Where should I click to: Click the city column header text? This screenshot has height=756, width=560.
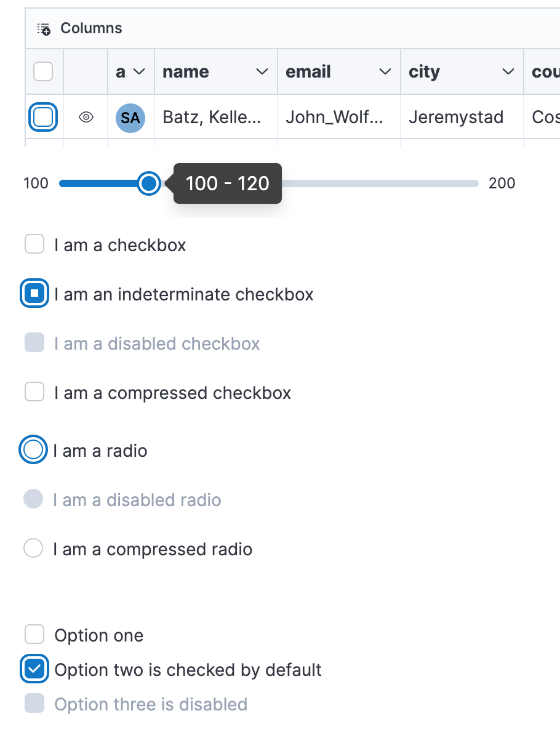(x=424, y=71)
